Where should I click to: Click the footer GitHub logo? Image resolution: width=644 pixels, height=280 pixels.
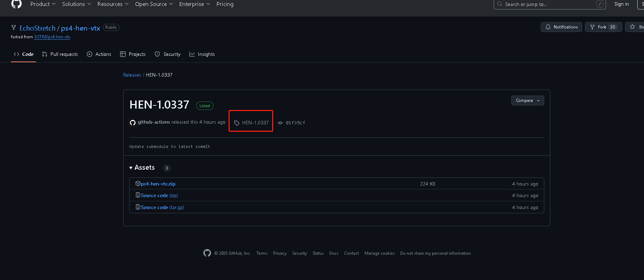207,253
